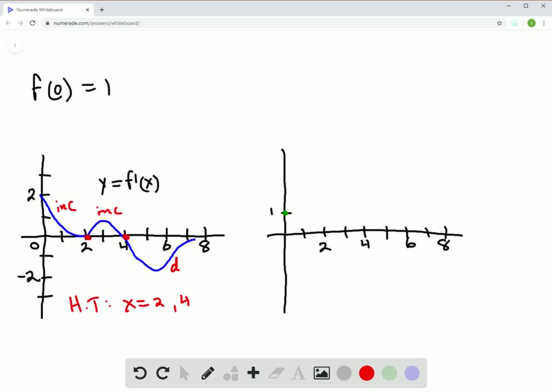The width and height of the screenshot is (552, 392).
Task: Toggle the bookmark star for this page
Action: click(x=499, y=23)
